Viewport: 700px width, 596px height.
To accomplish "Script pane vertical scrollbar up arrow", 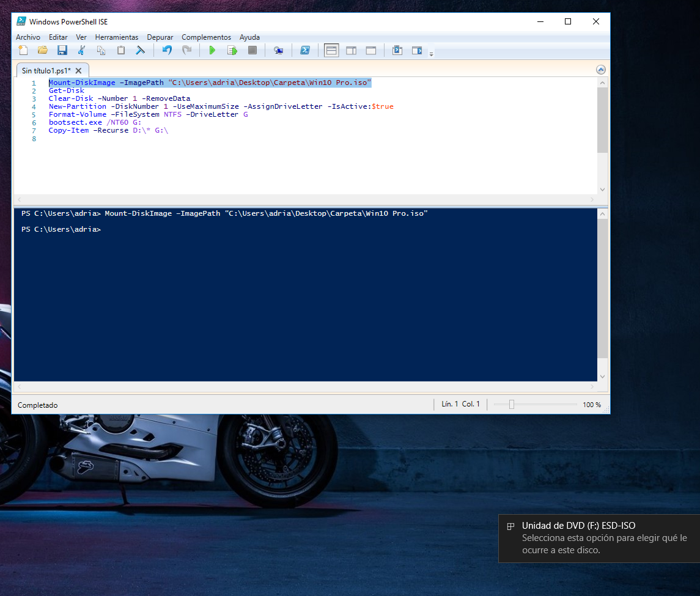I will click(x=602, y=83).
